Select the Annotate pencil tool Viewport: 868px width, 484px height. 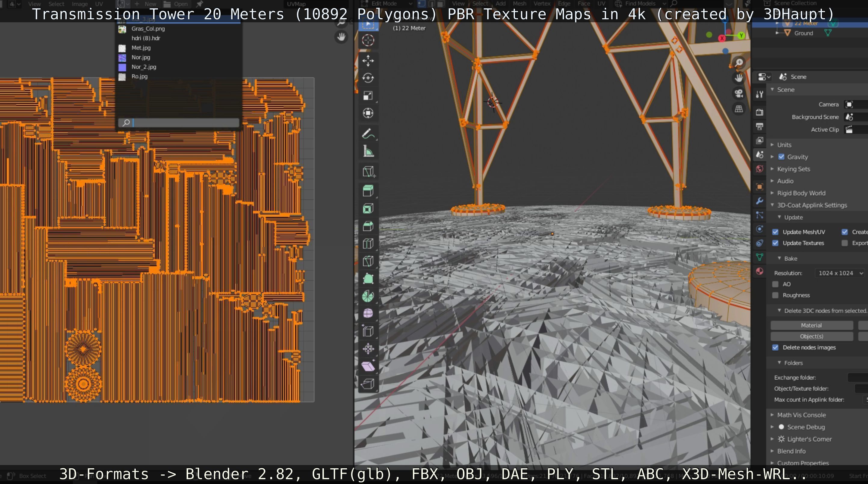click(367, 134)
